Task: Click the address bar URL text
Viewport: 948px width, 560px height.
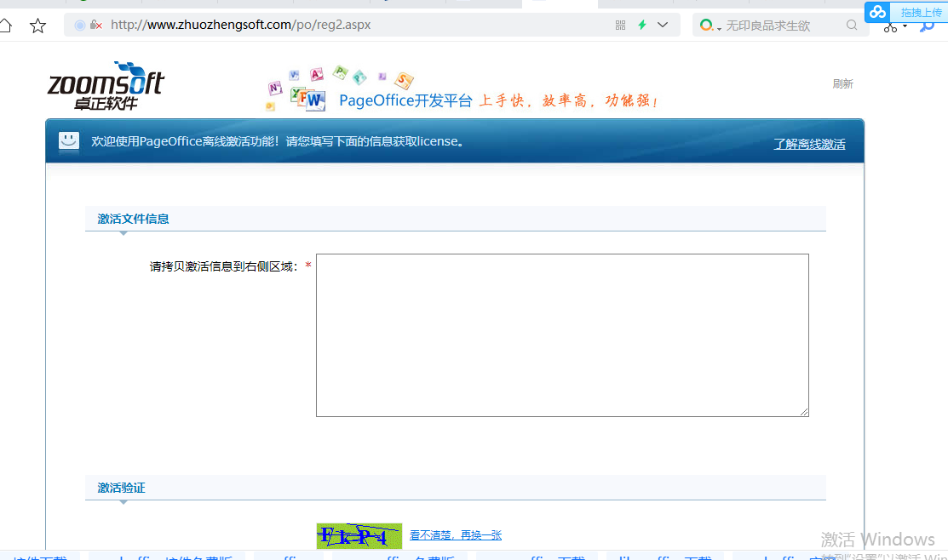Action: pyautogui.click(x=241, y=25)
